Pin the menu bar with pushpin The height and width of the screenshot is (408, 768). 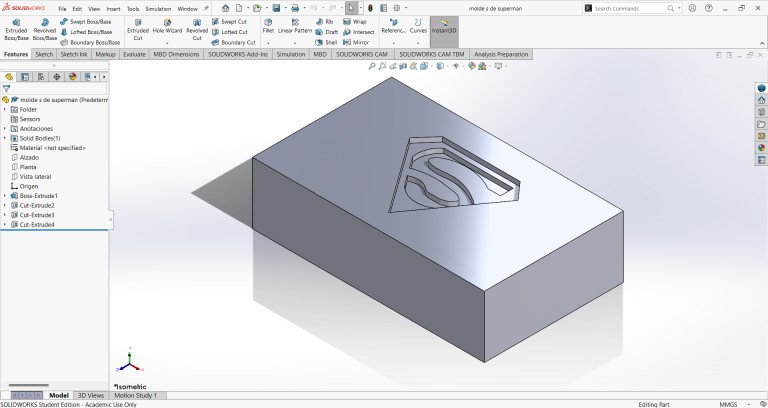click(206, 8)
